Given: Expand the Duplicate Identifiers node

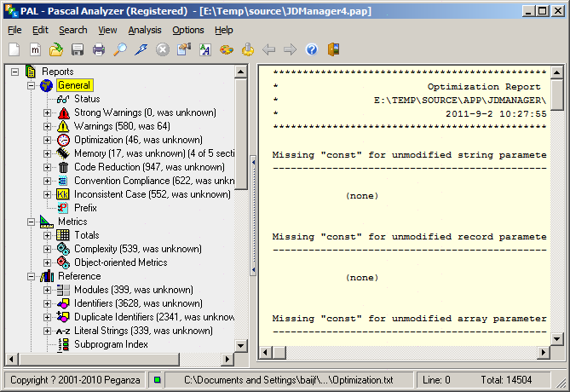Looking at the screenshot, I should [47, 317].
